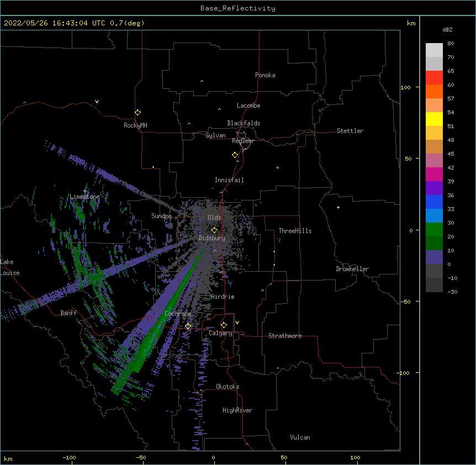The width and height of the screenshot is (476, 465).
Task: Click the HighRiver label
Action: (x=237, y=410)
